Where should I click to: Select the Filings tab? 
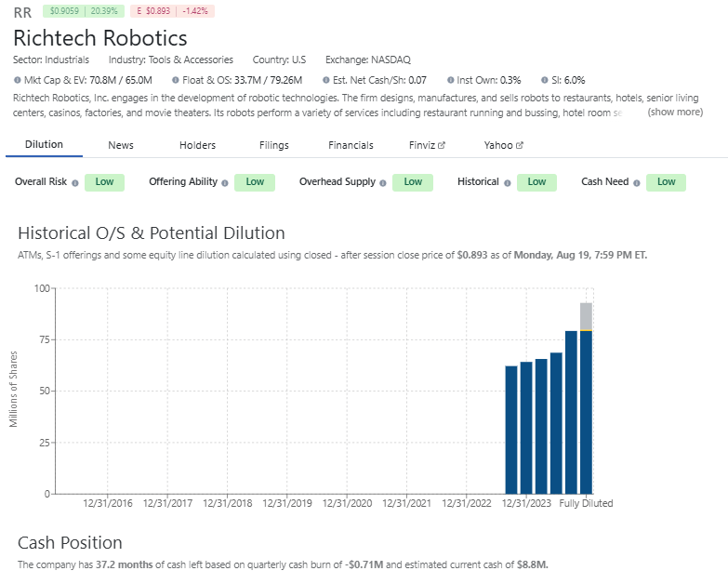(274, 146)
